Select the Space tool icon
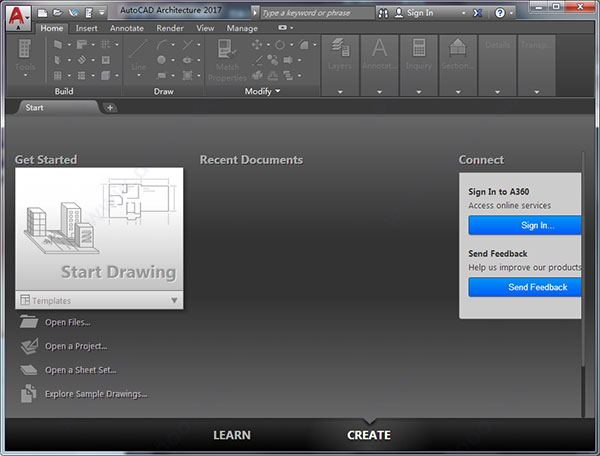600x456 pixels. tap(106, 60)
